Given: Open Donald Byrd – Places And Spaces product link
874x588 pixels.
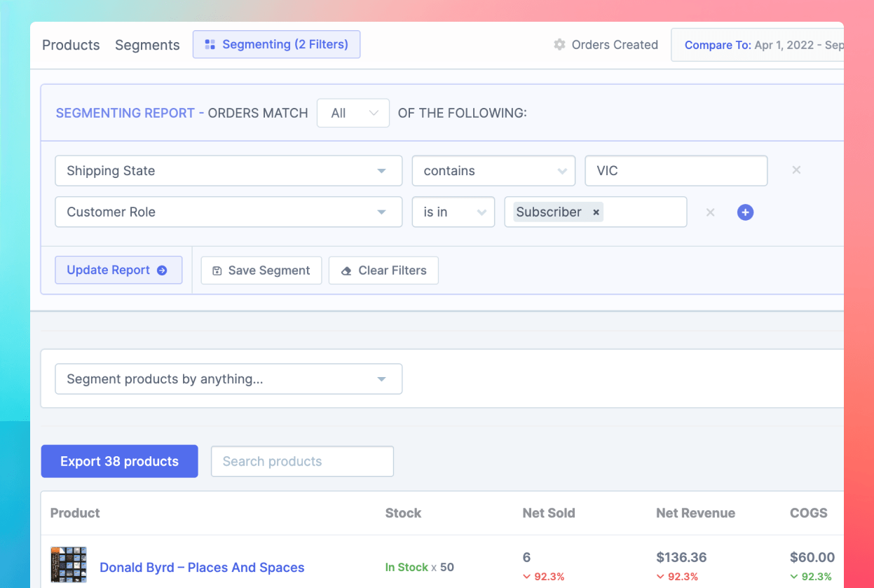Looking at the screenshot, I should coord(202,568).
